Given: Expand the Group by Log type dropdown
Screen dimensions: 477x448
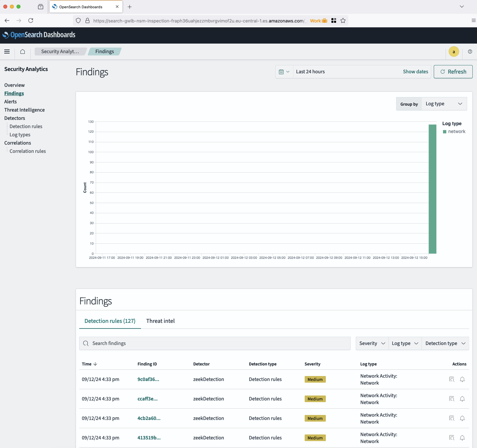Looking at the screenshot, I should click(x=444, y=104).
